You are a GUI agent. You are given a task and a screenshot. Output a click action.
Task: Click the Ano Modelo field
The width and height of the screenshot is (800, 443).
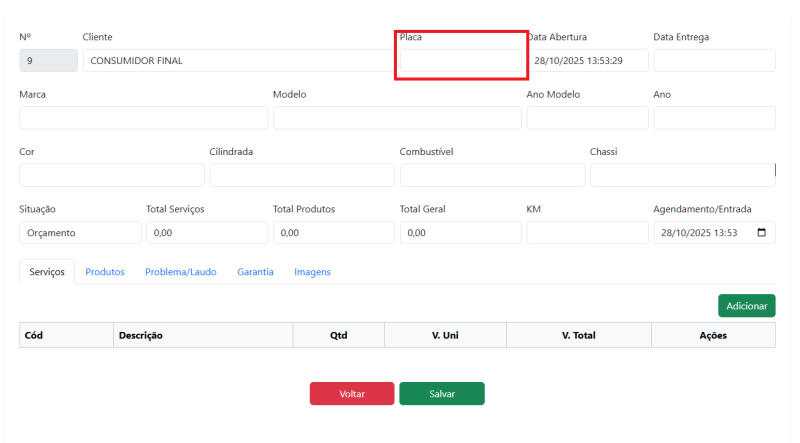point(587,118)
